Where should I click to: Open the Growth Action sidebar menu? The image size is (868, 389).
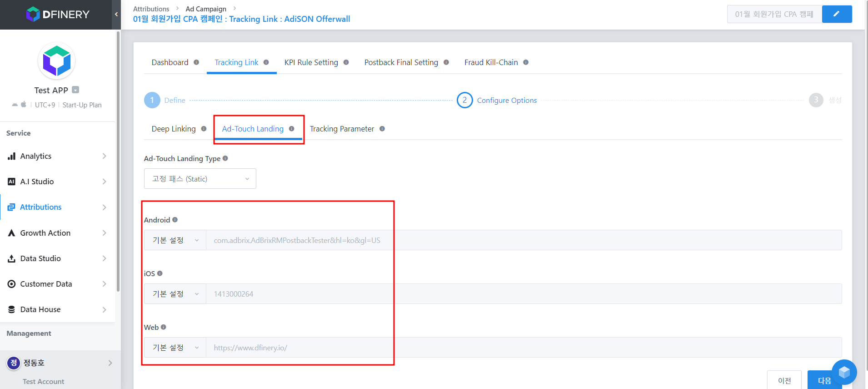(x=57, y=233)
